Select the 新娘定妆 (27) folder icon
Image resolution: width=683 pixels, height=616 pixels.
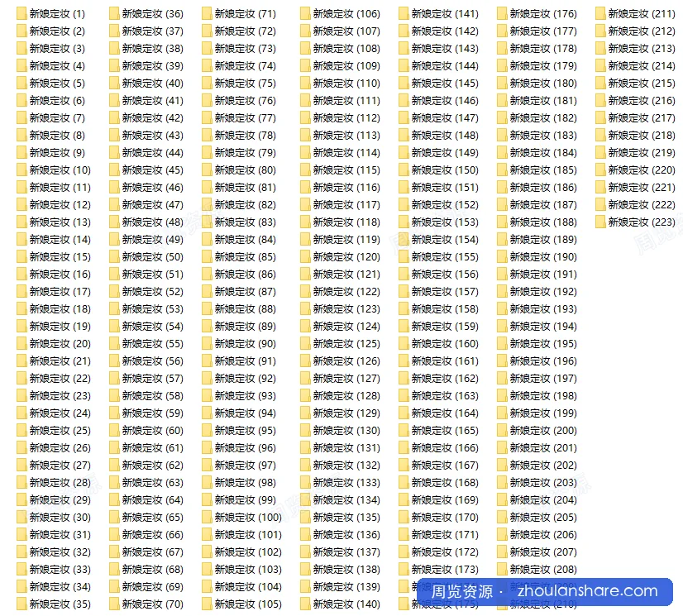click(21, 466)
